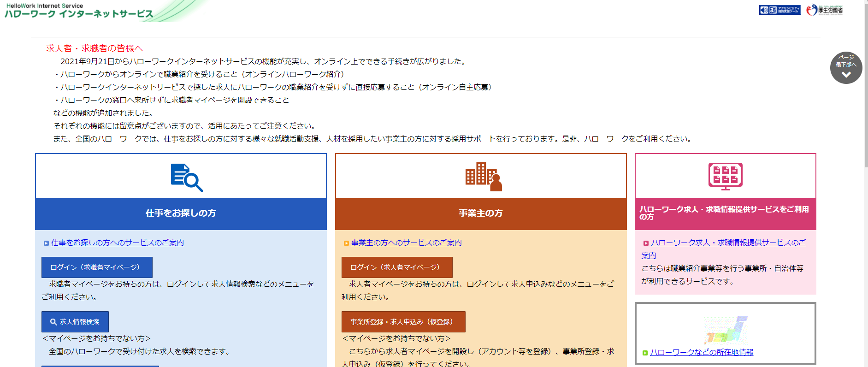Jump to page bottom with ページ最下部へ button

[x=846, y=68]
